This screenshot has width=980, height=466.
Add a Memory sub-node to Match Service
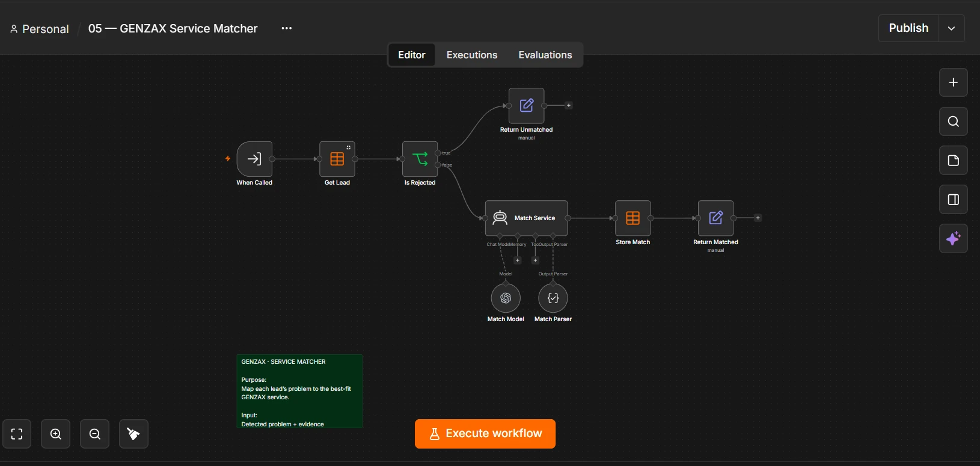518,260
